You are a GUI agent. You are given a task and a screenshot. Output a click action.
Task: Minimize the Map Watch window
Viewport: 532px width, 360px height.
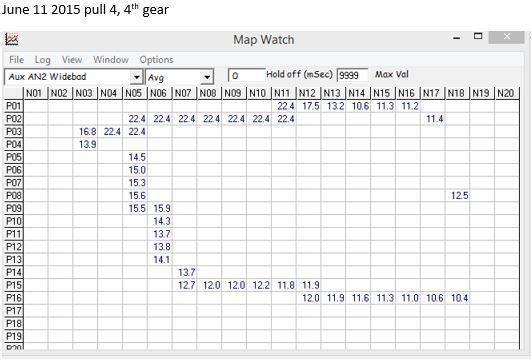[457, 38]
